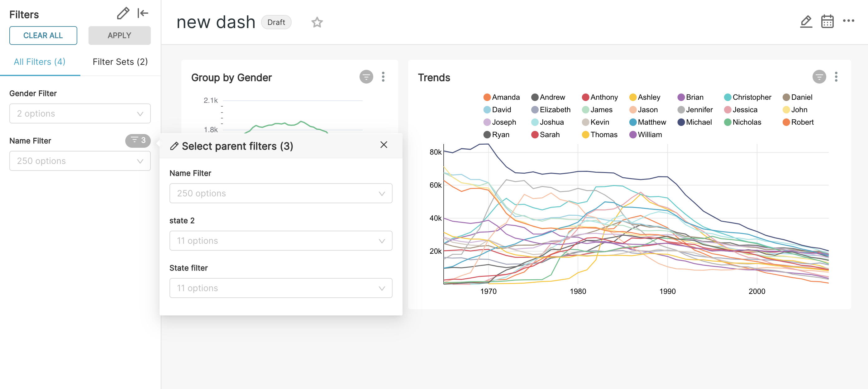Image resolution: width=868 pixels, height=389 pixels.
Task: Click the CLEAR ALL button
Action: pyautogui.click(x=43, y=36)
